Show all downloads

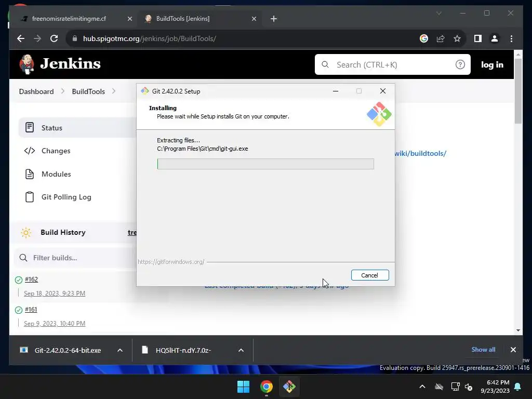483,350
